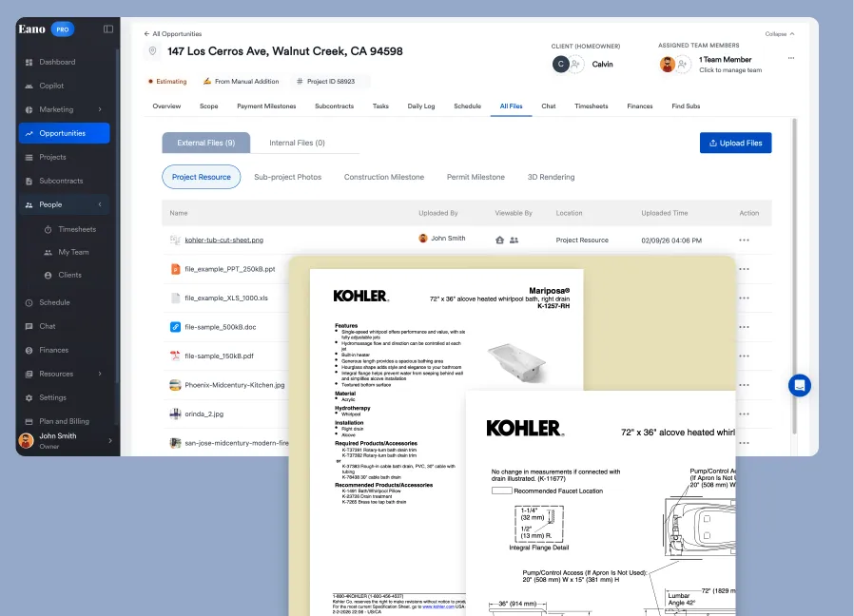Select the 3D Rendering filter

(x=551, y=177)
